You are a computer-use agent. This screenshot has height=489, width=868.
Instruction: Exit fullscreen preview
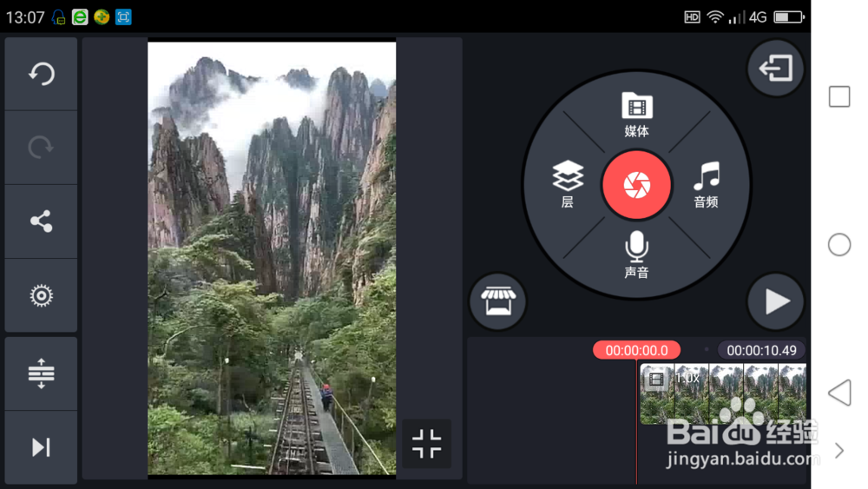coord(426,444)
